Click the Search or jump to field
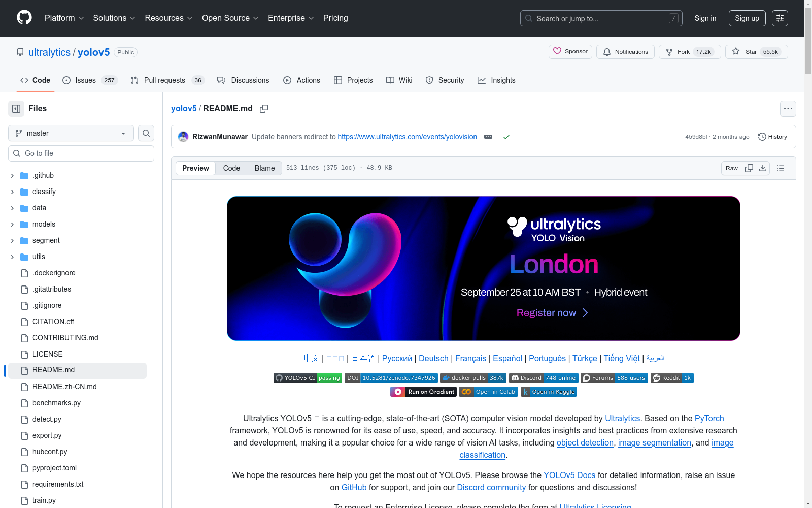This screenshot has width=812, height=508. (601, 18)
